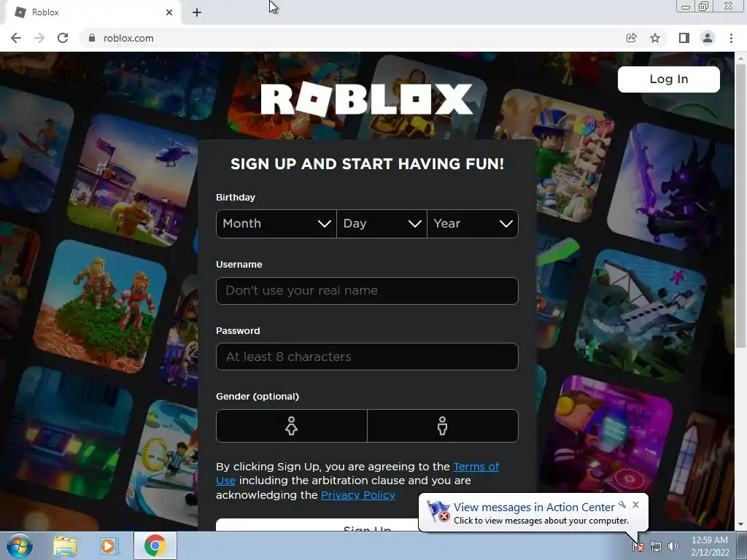Click the Action Center flag tray icon

(638, 547)
